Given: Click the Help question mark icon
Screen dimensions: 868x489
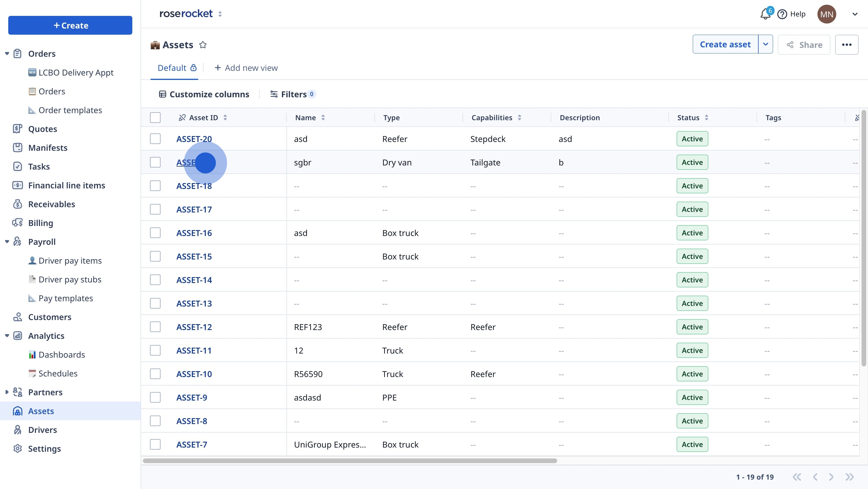Looking at the screenshot, I should pyautogui.click(x=782, y=14).
